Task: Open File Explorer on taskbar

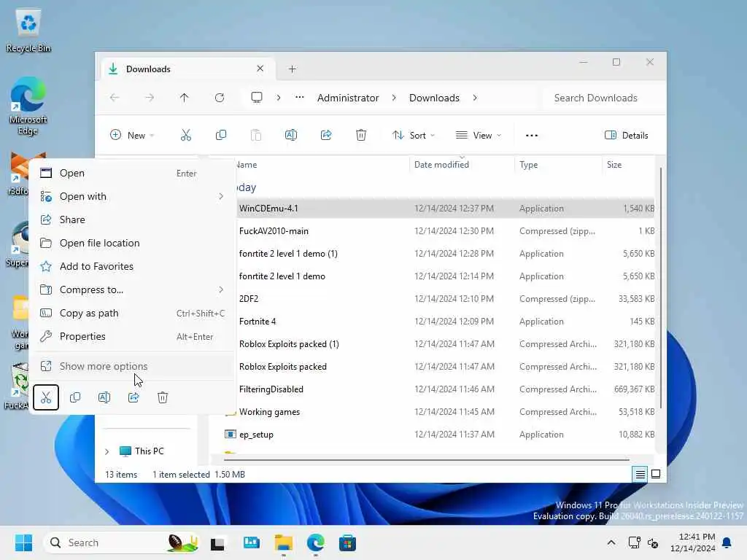Action: [x=284, y=542]
